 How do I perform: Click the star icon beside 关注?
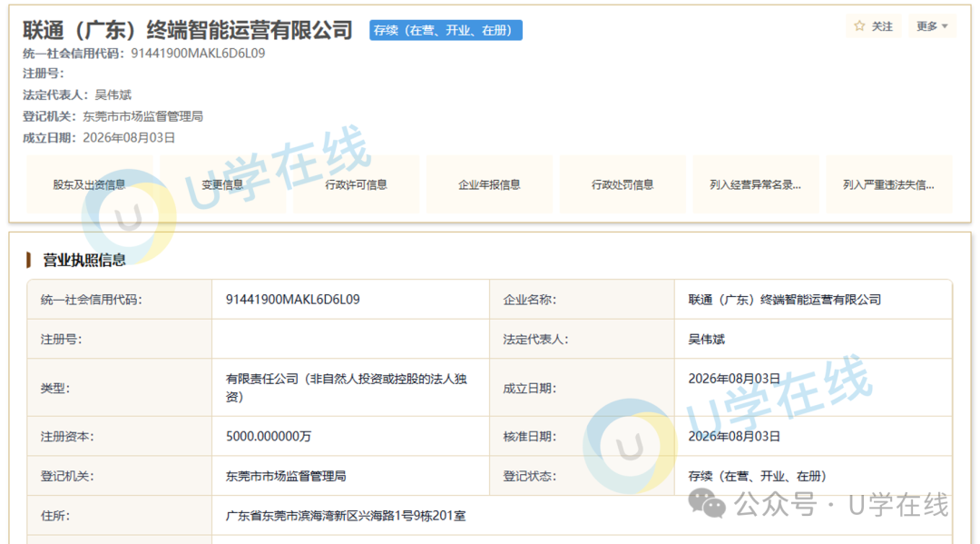(x=859, y=25)
